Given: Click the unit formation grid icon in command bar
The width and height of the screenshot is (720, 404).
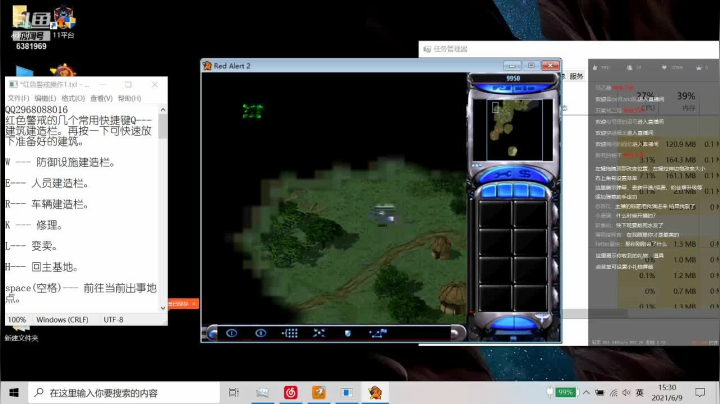Looking at the screenshot, I should coord(290,333).
